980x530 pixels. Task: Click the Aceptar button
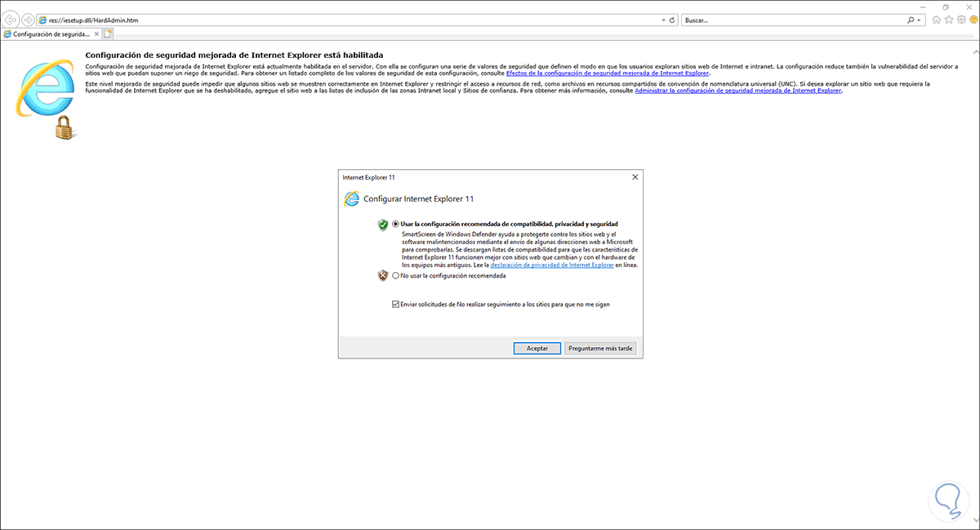pyautogui.click(x=537, y=348)
